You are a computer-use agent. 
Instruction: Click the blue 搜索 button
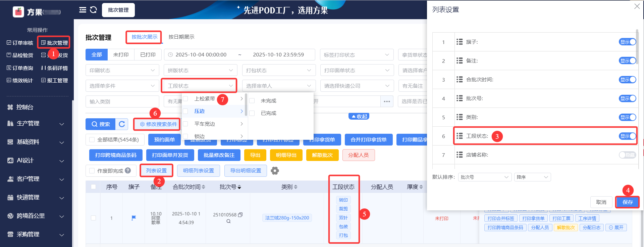tap(101, 124)
